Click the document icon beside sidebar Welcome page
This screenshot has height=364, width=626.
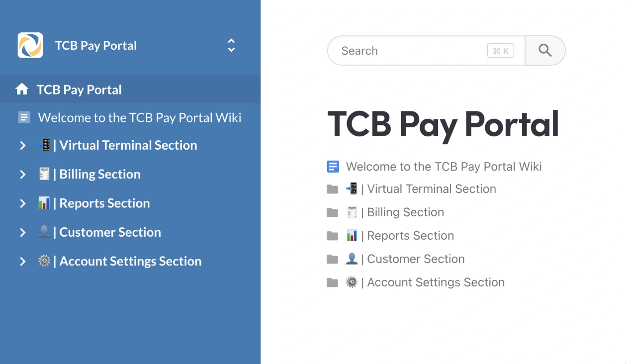pos(24,117)
